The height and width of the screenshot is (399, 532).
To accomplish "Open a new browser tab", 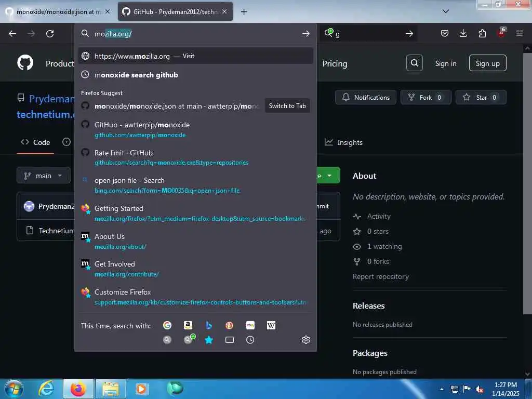I will tap(244, 12).
